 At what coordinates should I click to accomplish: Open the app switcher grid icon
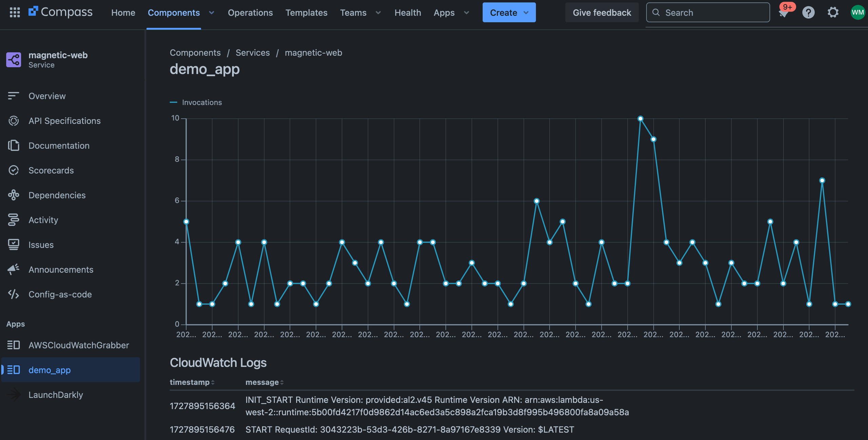tap(15, 13)
